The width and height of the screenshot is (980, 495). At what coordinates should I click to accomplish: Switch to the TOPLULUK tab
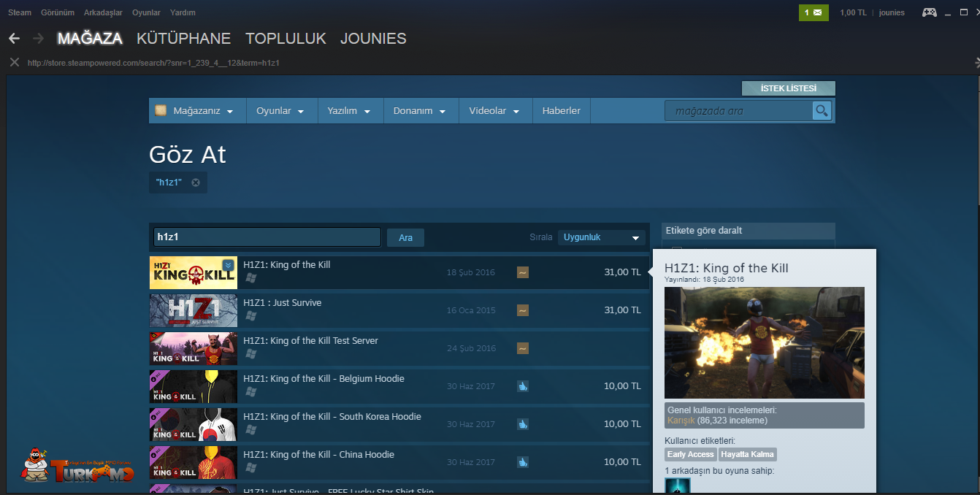[x=286, y=39]
